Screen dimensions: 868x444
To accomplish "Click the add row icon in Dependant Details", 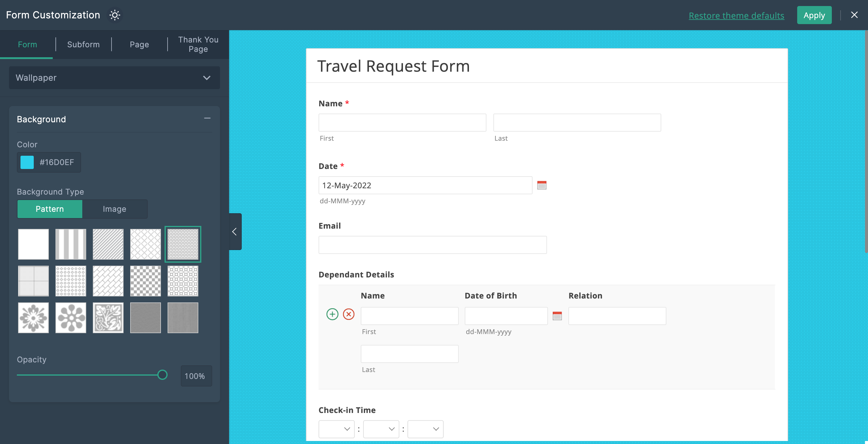I will (x=332, y=314).
